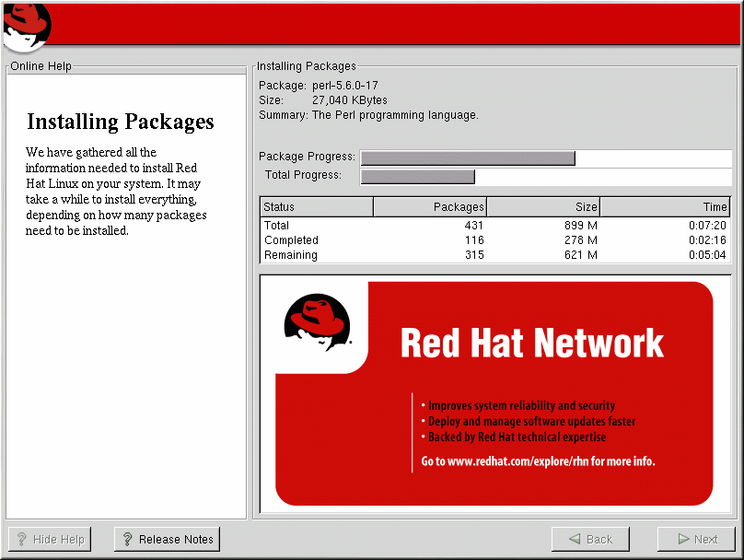Screen dimensions: 744x560
Task: Click remaining time 0:05:04
Action: pos(707,255)
